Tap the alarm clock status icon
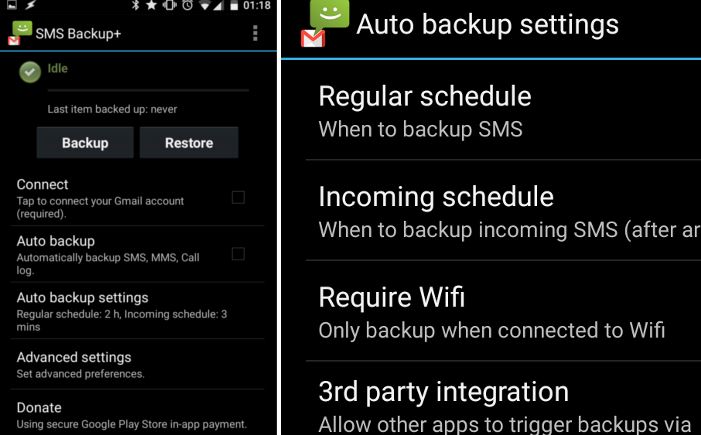Screen dimensions: 701x435 tap(188, 5)
